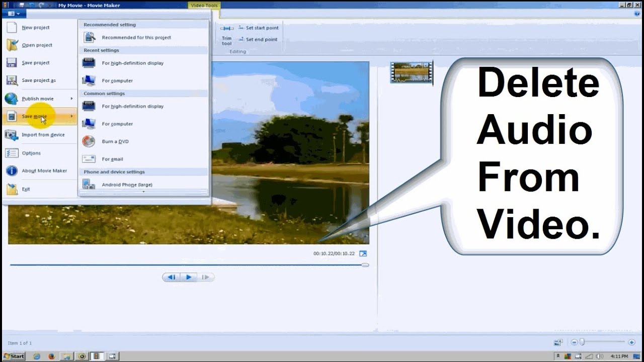The height and width of the screenshot is (362, 644).
Task: Switch to the Video Tools tab
Action: pos(205,6)
